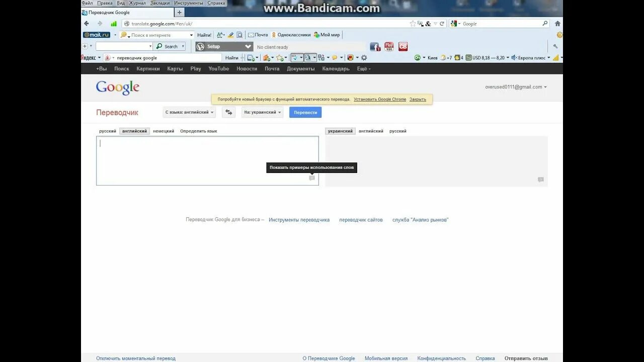Select русский as source language
This screenshot has height=362, width=644.
108,131
